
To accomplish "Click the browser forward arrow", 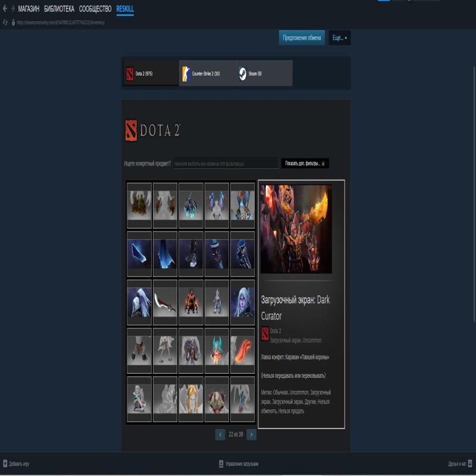I will pyautogui.click(x=12, y=10).
